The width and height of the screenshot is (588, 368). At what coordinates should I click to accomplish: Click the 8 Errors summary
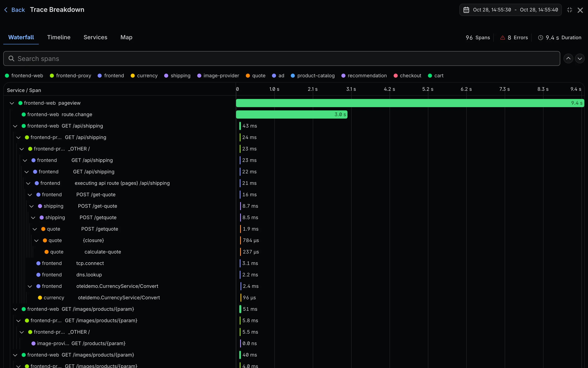(x=514, y=38)
